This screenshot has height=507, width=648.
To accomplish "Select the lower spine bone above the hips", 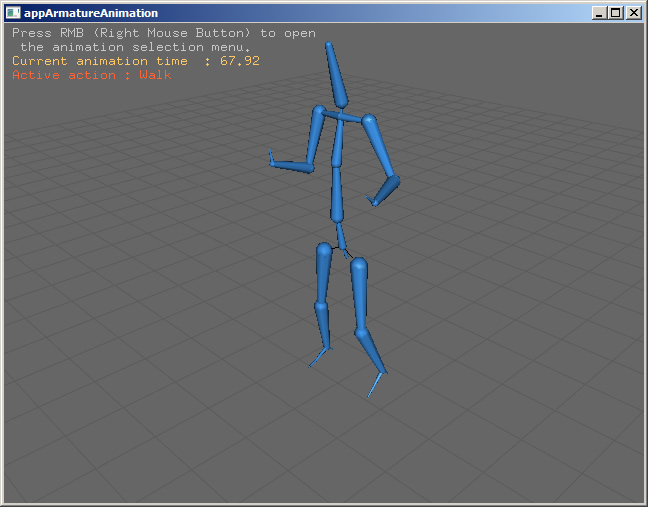I will pos(337,194).
